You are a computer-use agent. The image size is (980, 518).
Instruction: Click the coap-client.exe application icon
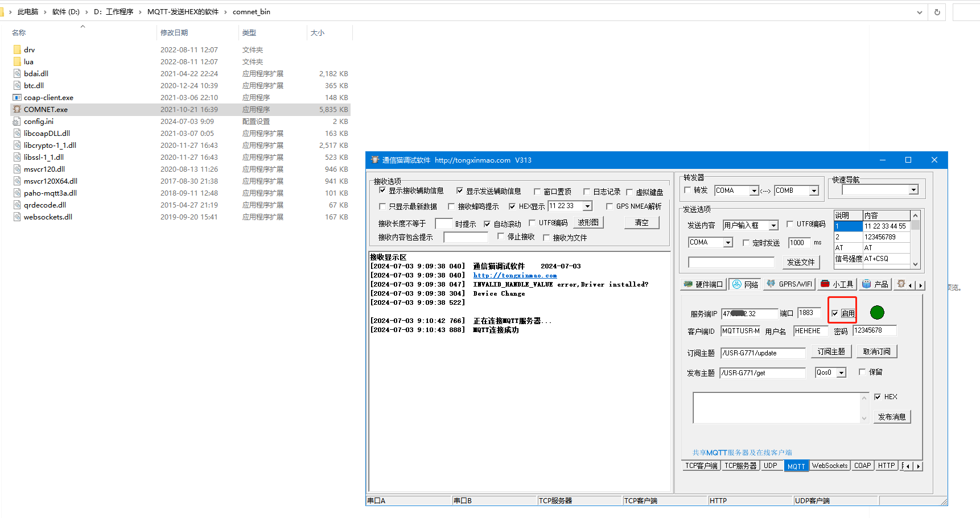point(17,98)
